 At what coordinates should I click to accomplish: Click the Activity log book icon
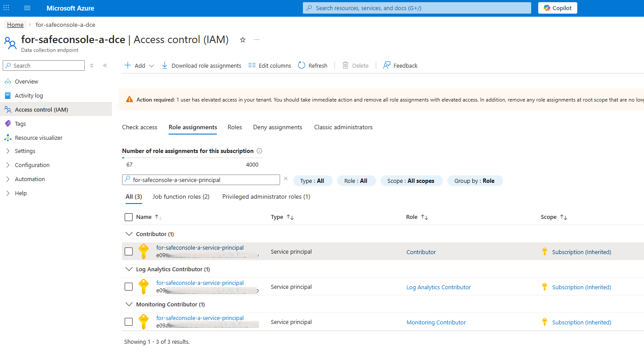coord(7,95)
